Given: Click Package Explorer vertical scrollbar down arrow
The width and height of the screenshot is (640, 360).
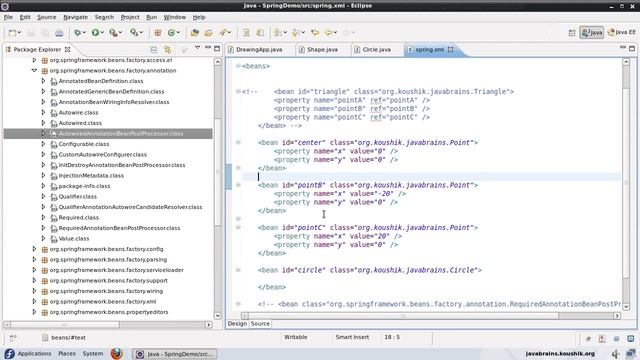Looking at the screenshot, I should [x=218, y=316].
